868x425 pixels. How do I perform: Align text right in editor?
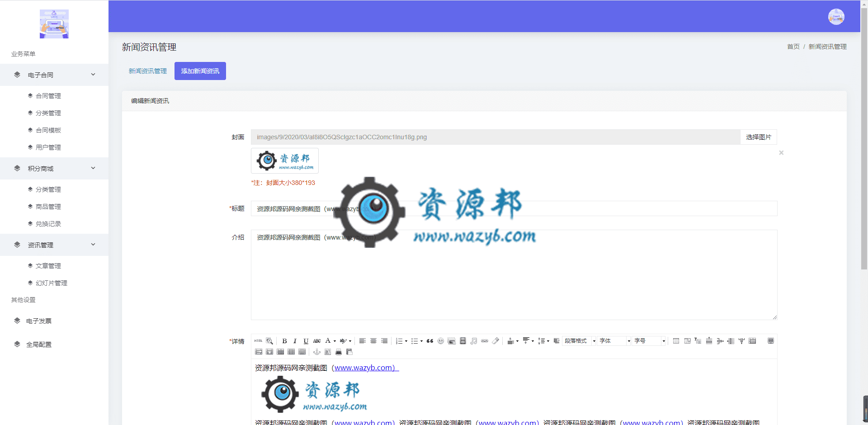pyautogui.click(x=384, y=341)
